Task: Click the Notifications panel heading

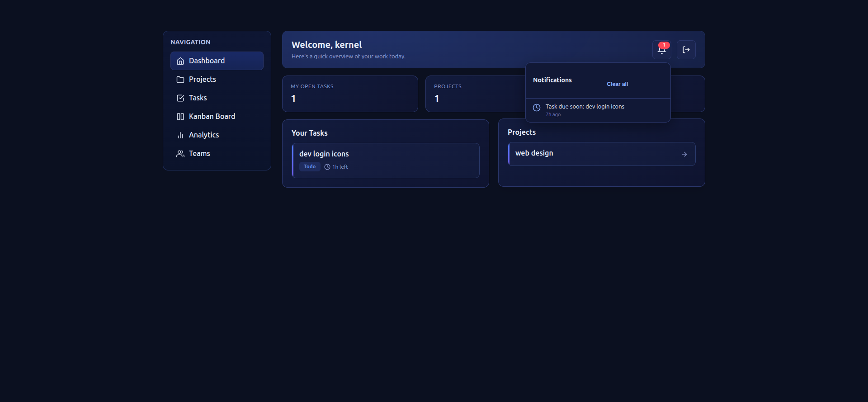Action: click(x=552, y=80)
